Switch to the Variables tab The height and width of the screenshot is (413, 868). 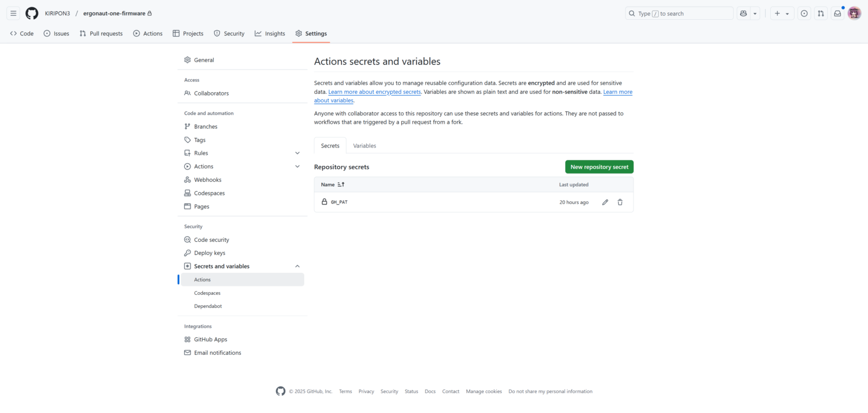point(364,146)
